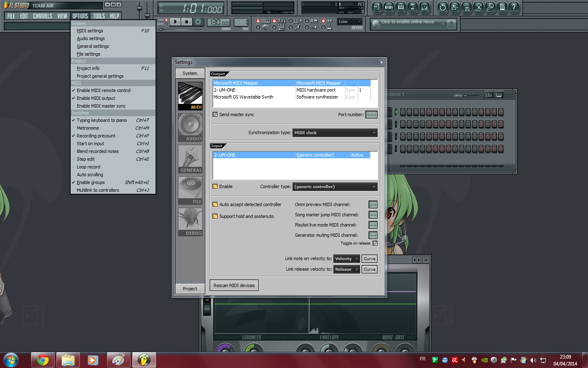Click the Save new version icon

click(x=455, y=7)
